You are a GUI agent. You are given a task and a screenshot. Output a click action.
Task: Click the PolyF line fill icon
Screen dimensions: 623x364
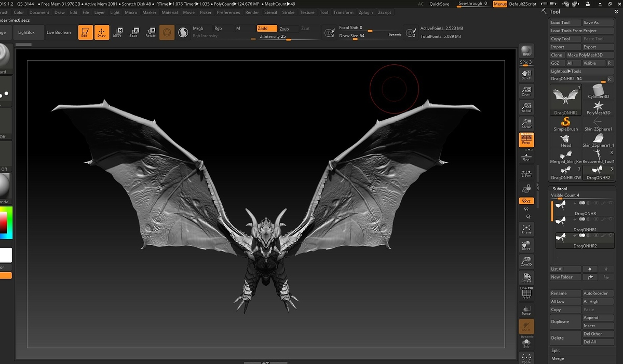point(526,293)
